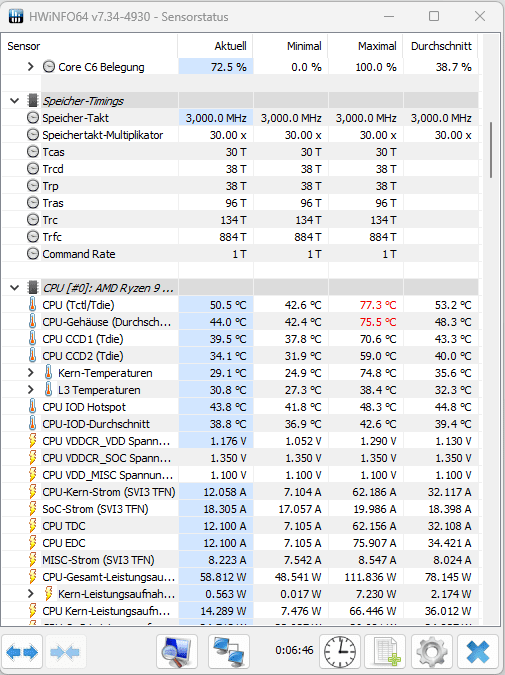Expand the Kern-Temperaturen row
This screenshot has width=505, height=675.
pos(31,373)
